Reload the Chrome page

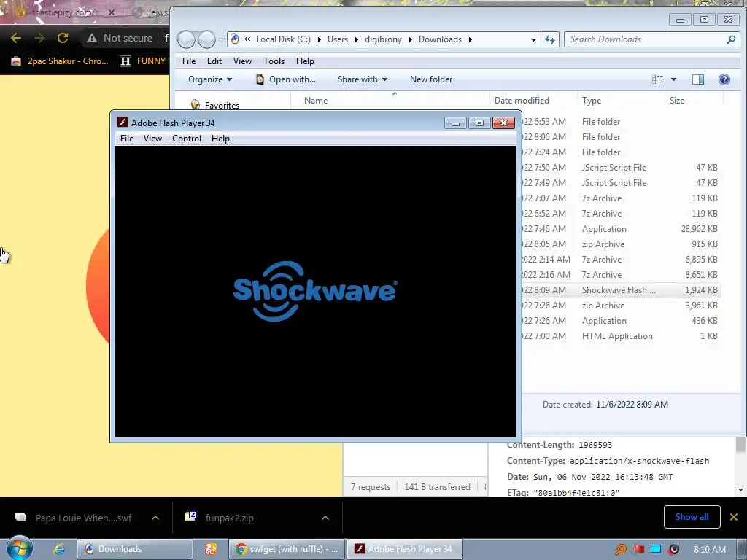coord(63,38)
